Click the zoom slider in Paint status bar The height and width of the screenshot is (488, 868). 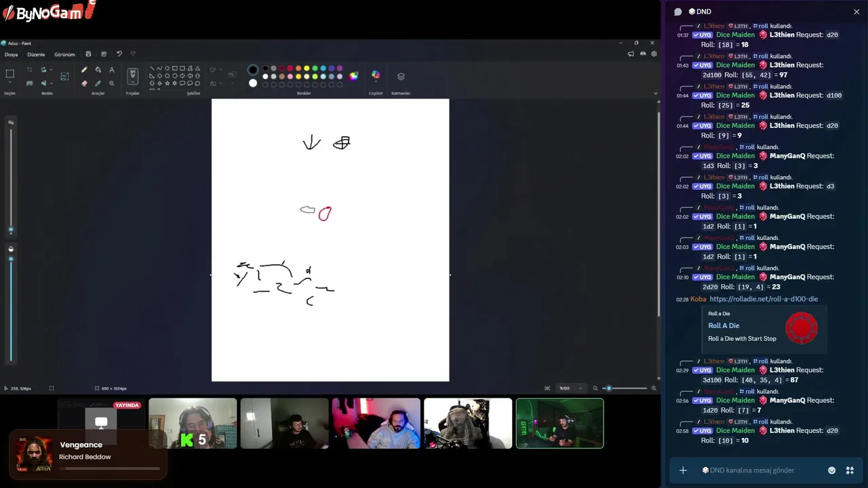click(625, 388)
